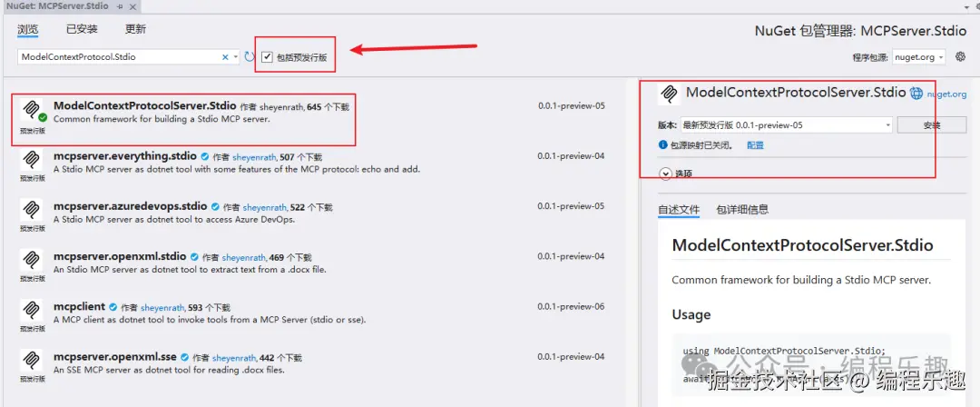The height and width of the screenshot is (407, 980).
Task: Select the mcpclient package name
Action: [x=79, y=306]
